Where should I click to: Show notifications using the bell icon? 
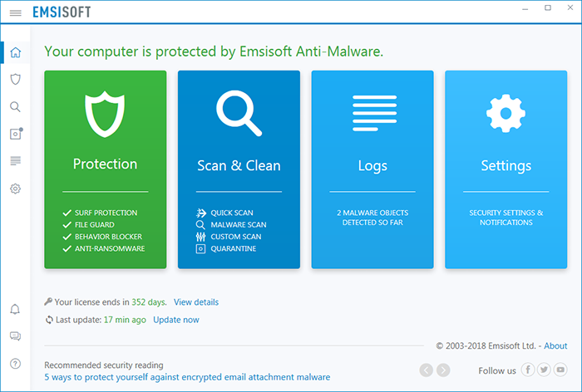pos(15,309)
